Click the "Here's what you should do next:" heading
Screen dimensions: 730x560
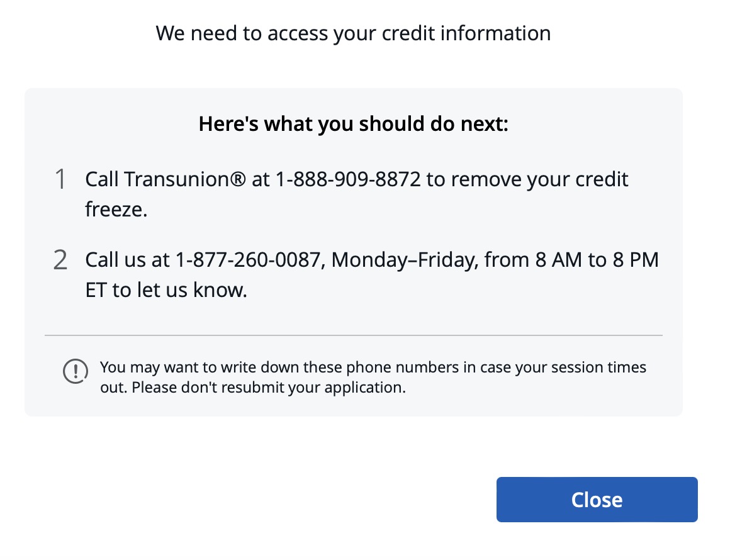click(x=354, y=124)
